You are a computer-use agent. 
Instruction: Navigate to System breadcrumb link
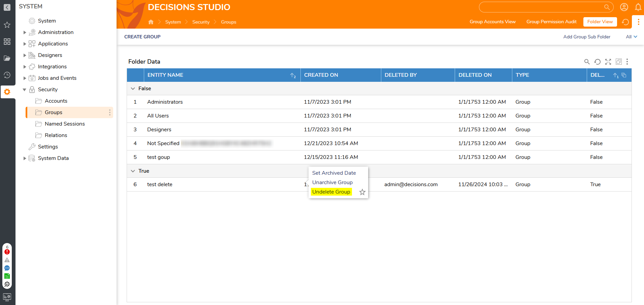pos(173,22)
